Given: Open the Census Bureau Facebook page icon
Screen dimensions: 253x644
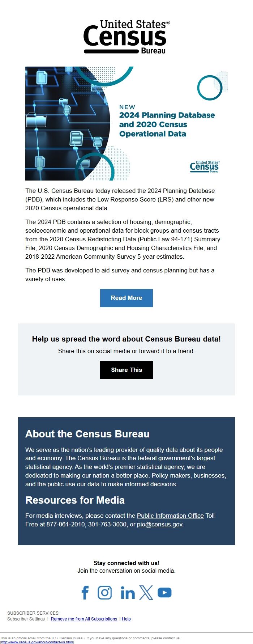Looking at the screenshot, I should [85, 593].
